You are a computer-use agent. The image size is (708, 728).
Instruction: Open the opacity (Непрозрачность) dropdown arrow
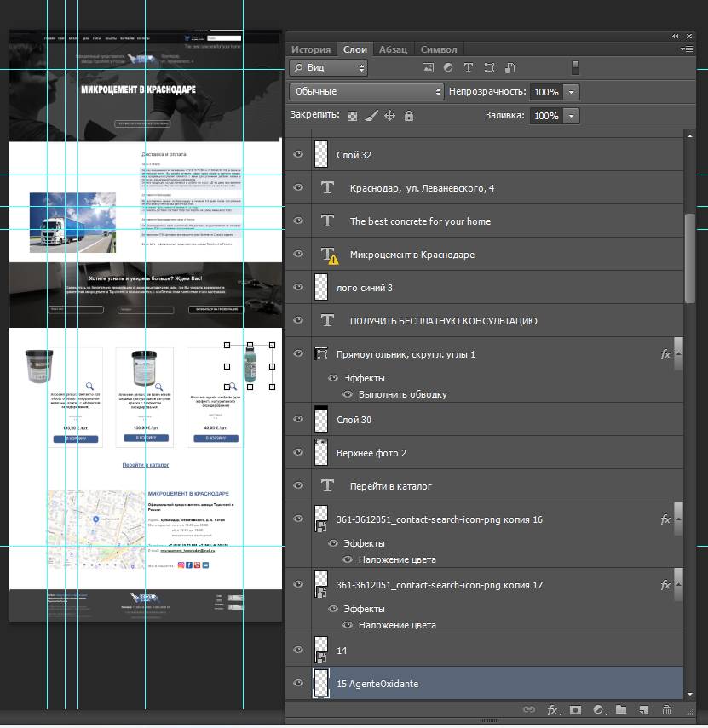pyautogui.click(x=572, y=92)
